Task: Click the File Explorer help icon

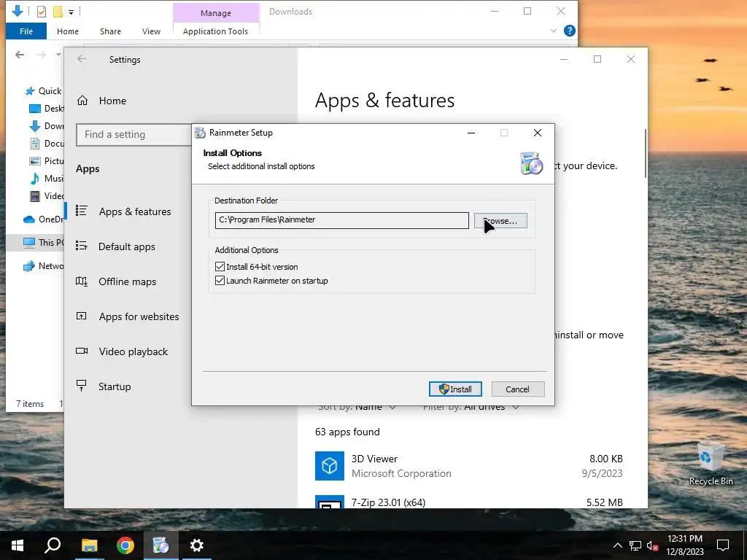Action: (x=569, y=31)
